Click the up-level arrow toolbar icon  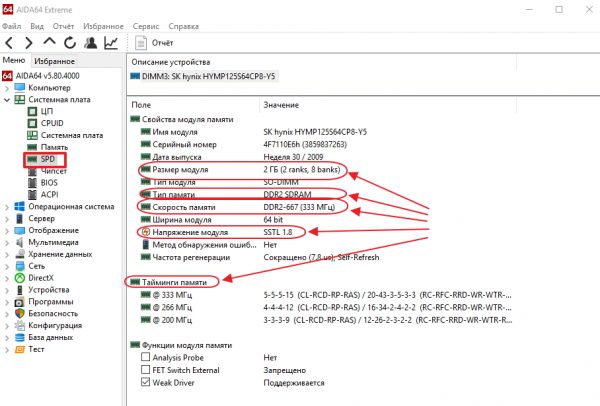click(x=49, y=41)
